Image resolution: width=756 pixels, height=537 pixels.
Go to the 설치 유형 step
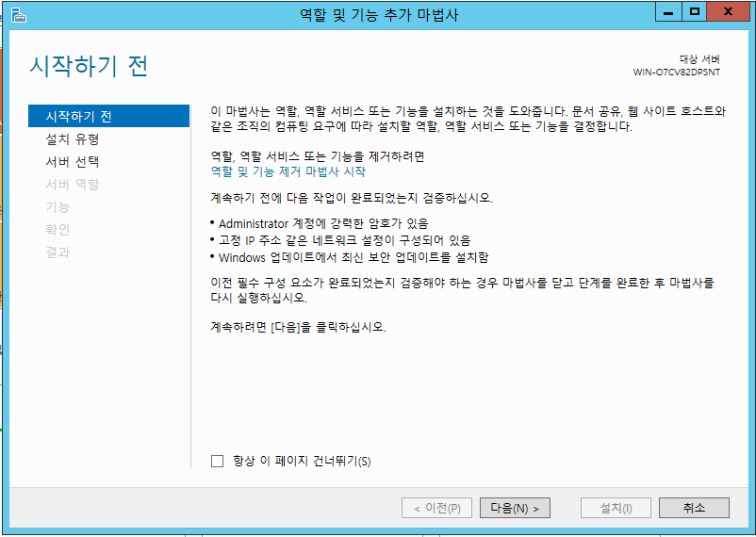(x=72, y=139)
